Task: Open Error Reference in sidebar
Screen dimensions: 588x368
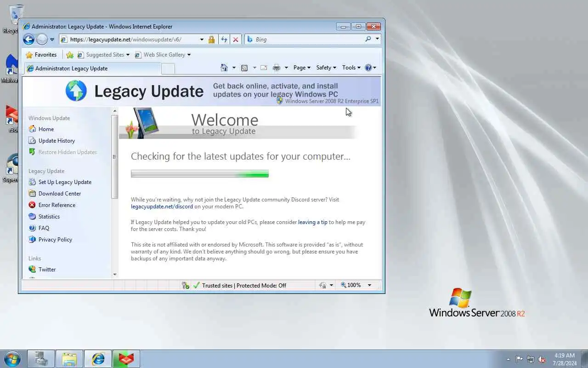Action: click(57, 205)
